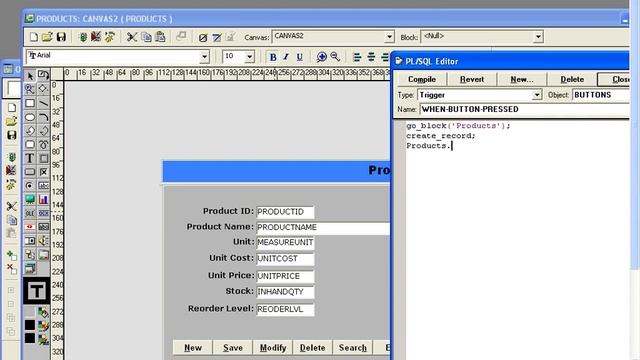Viewport: 640px width, 360px height.
Task: Align text left in layout toolbar
Action: [357, 57]
